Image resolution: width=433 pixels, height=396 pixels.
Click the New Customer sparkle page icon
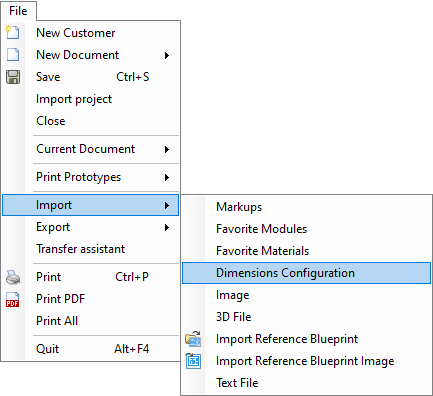13,33
